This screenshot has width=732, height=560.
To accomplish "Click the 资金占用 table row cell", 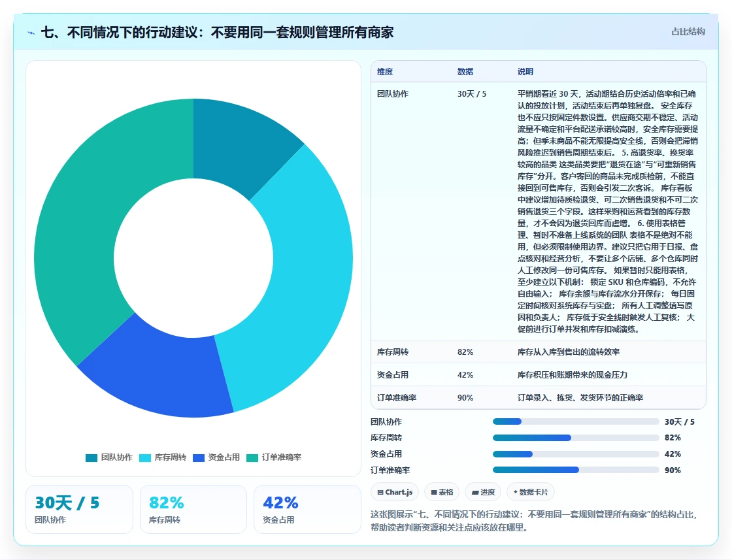I will click(x=393, y=374).
